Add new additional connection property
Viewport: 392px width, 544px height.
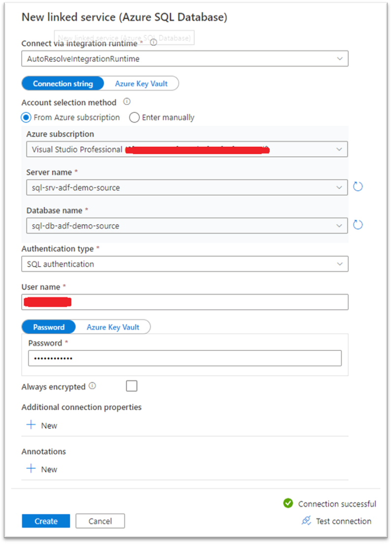point(41,425)
